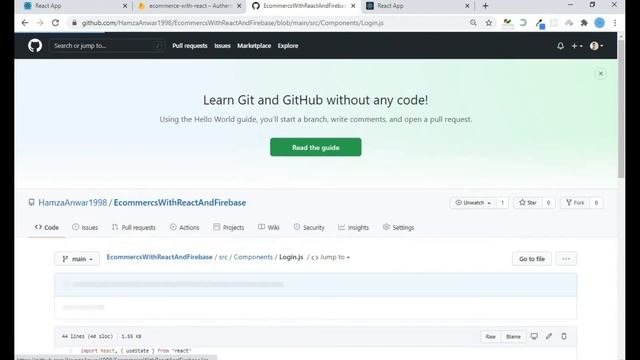Select the repository Pull requests tab

click(x=134, y=227)
